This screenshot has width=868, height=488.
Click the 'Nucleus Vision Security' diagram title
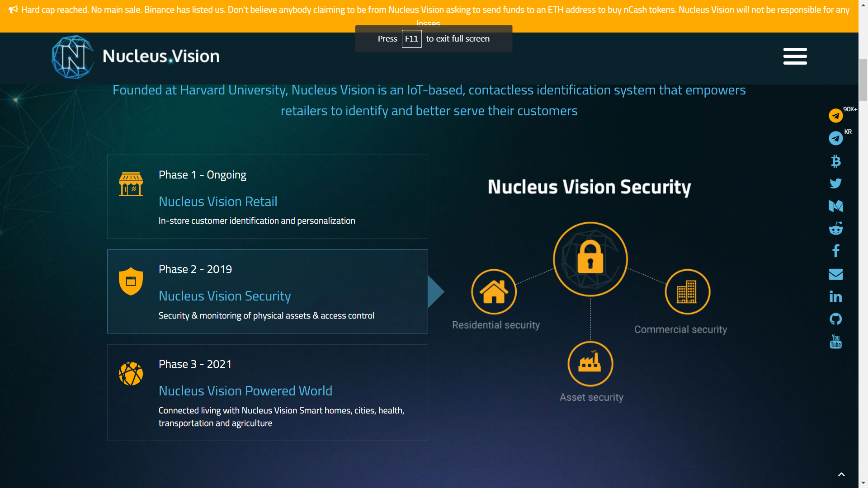pyautogui.click(x=589, y=187)
